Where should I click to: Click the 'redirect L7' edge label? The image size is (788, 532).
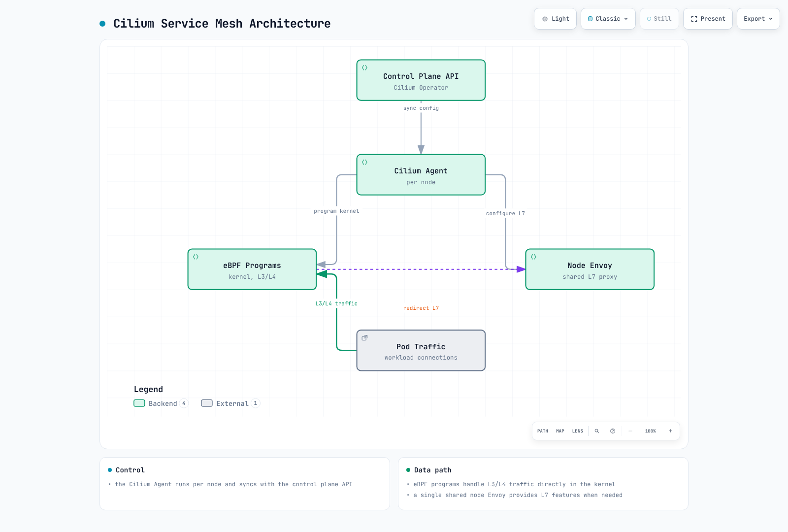(x=421, y=308)
